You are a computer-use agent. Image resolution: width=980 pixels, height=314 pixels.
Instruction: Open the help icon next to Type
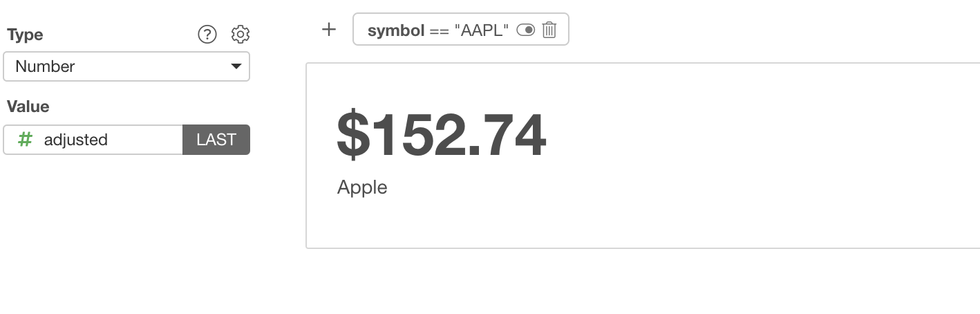[x=207, y=34]
